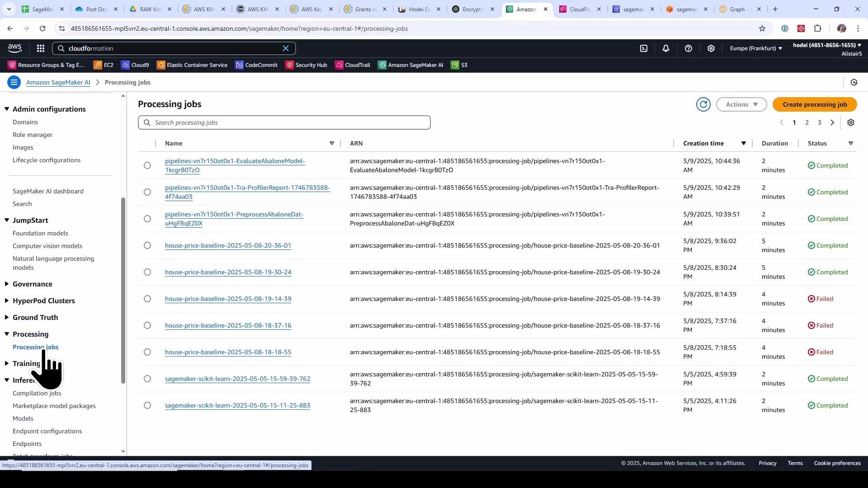Click the sidebar vertical scrollbar
The height and width of the screenshot is (488, 868).
(123, 291)
